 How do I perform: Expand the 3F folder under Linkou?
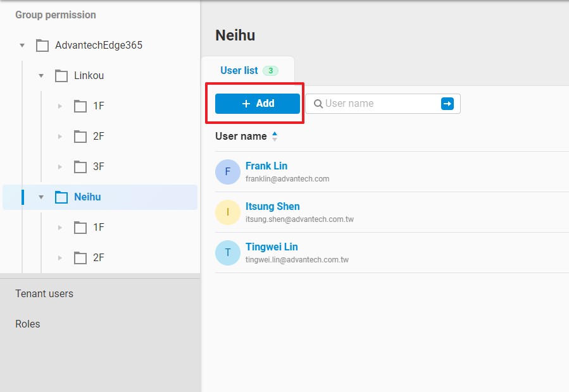point(59,166)
